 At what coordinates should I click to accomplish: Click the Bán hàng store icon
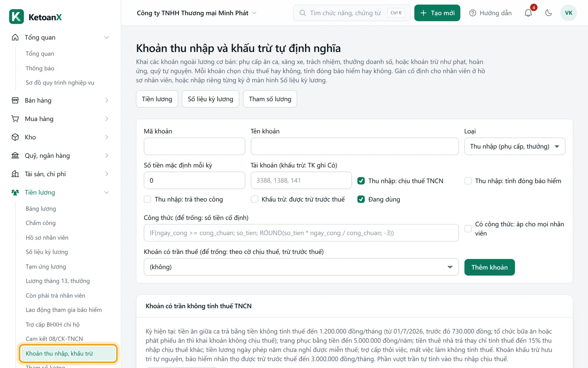tap(15, 100)
